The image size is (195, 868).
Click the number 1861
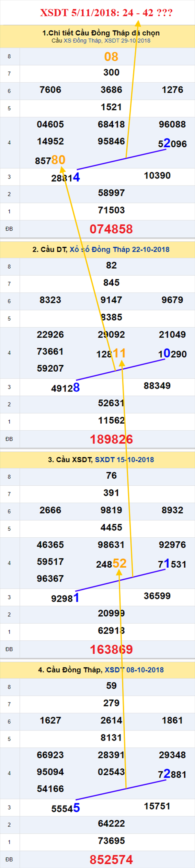pos(172,720)
